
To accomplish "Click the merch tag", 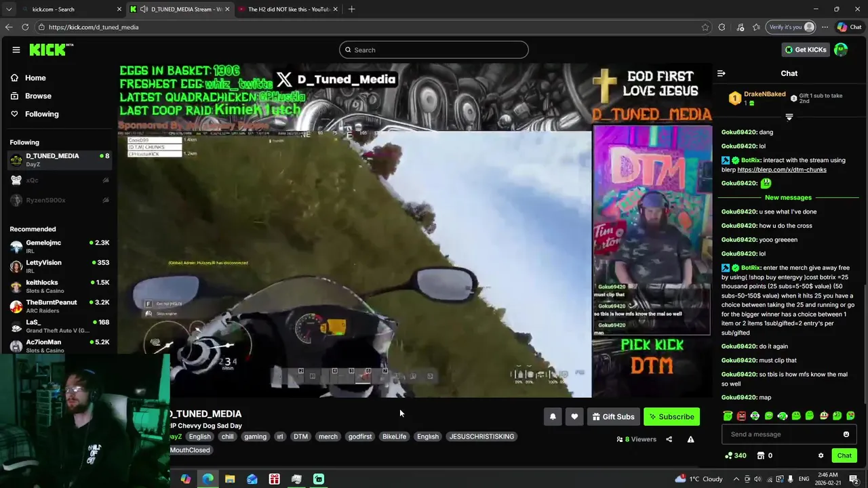I will pyautogui.click(x=328, y=436).
